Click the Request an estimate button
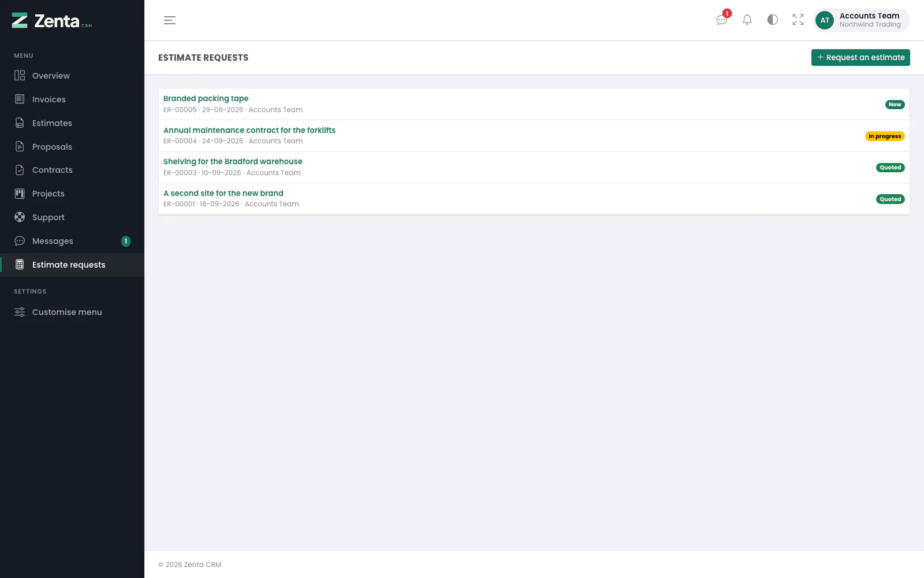Screen dimensions: 924x578 tap(860, 57)
